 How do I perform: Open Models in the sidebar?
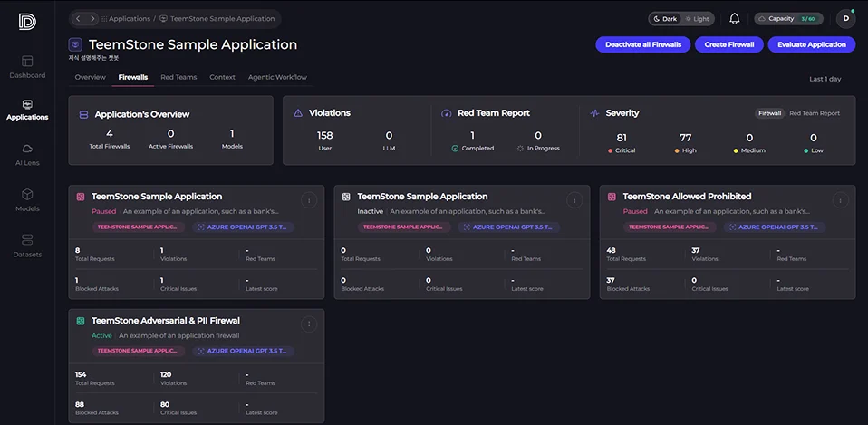coord(27,200)
